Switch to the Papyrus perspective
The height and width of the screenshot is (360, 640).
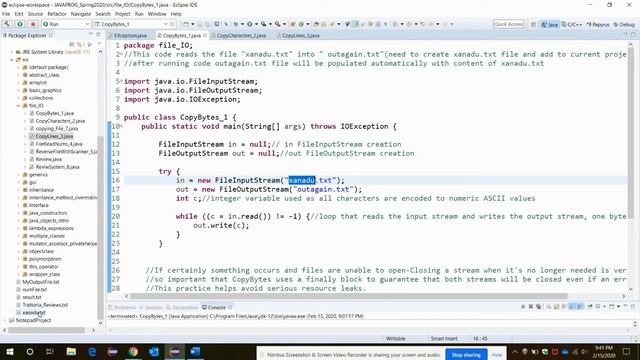(598, 24)
